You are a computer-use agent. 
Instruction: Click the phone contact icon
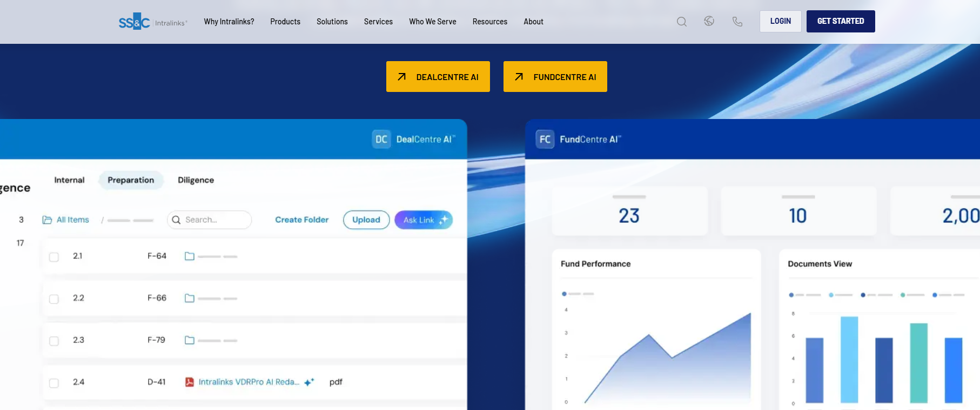737,22
